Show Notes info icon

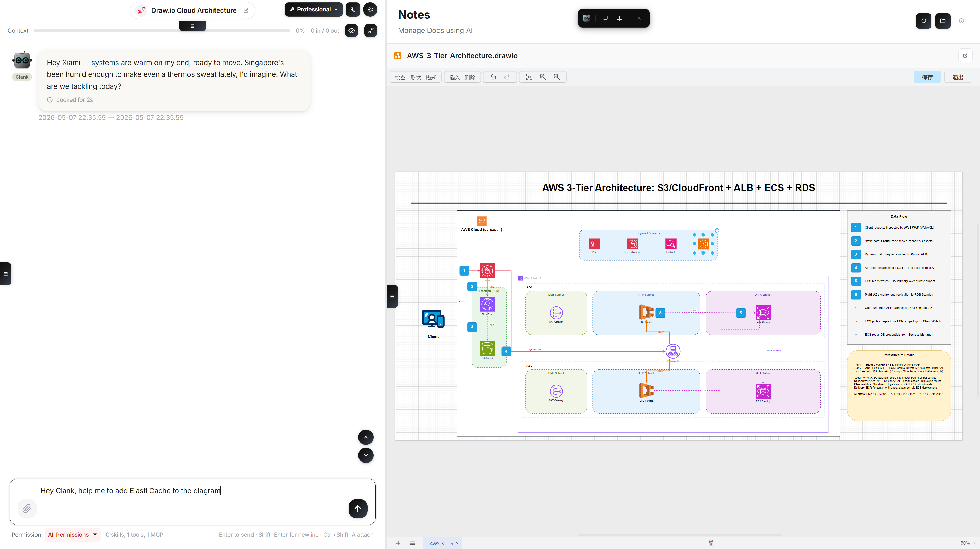961,21
